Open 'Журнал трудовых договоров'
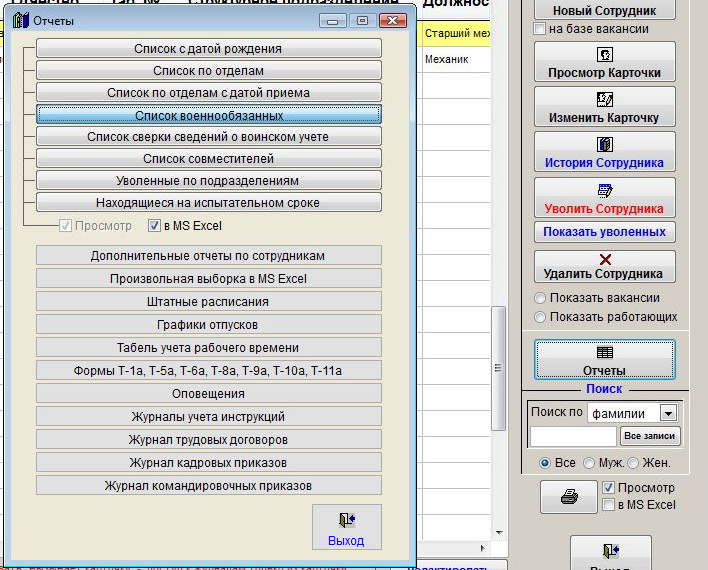This screenshot has height=570, width=708. [x=209, y=439]
